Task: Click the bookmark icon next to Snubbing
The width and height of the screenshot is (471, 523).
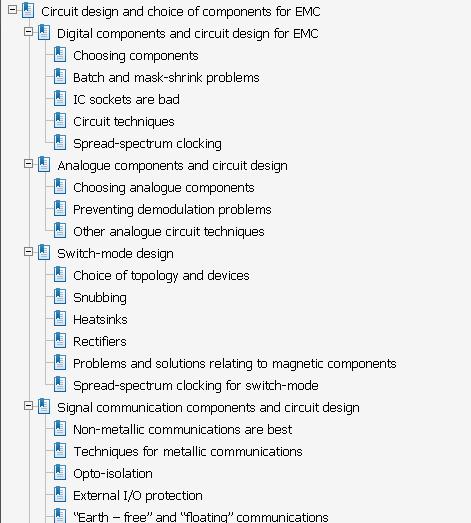Action: (x=60, y=297)
